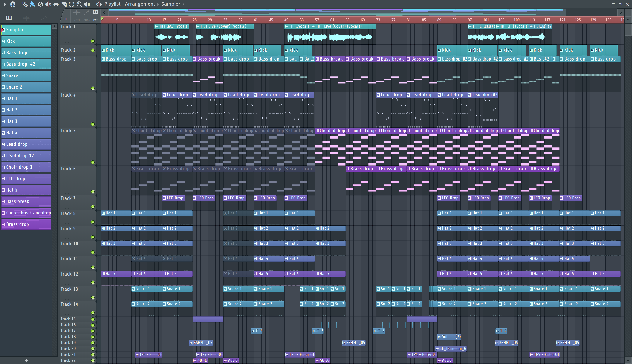Select the Kick pattern in picker
This screenshot has width=632, height=364.
click(x=26, y=41)
